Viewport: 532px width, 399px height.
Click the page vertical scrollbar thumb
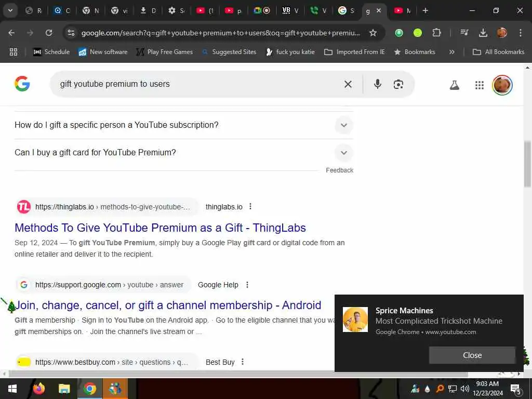coord(527,164)
